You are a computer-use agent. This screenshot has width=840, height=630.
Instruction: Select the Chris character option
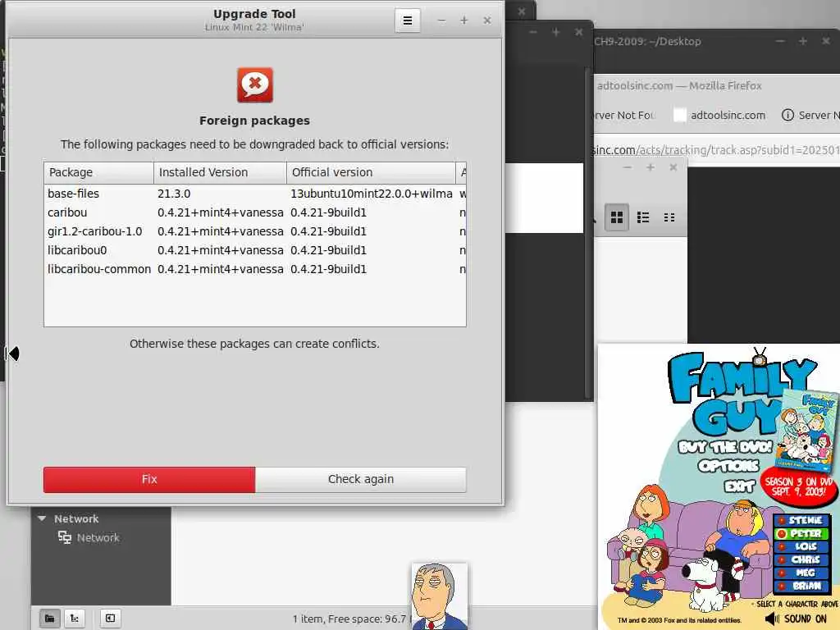coord(801,559)
